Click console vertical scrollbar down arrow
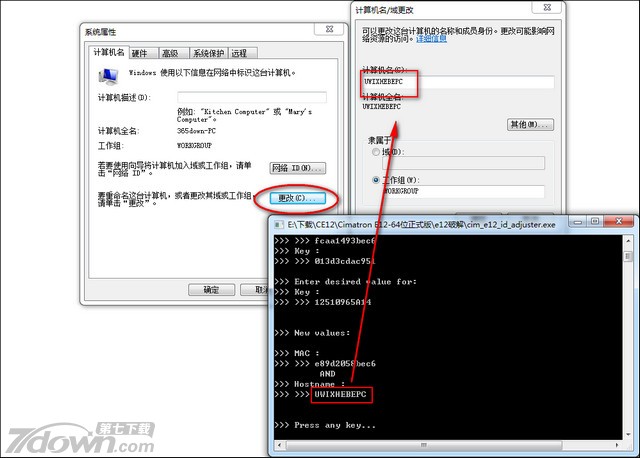Viewport: 640px width, 458px height. 628,434
